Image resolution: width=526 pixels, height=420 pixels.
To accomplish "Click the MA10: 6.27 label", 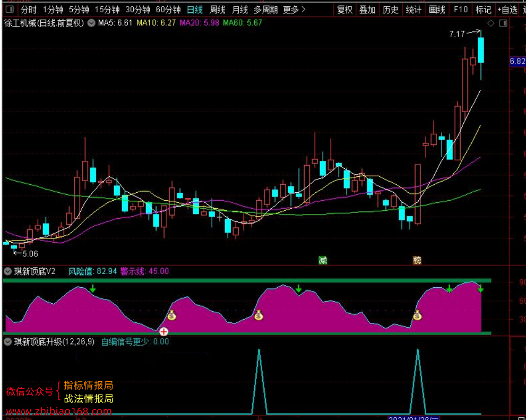I will click(x=156, y=23).
